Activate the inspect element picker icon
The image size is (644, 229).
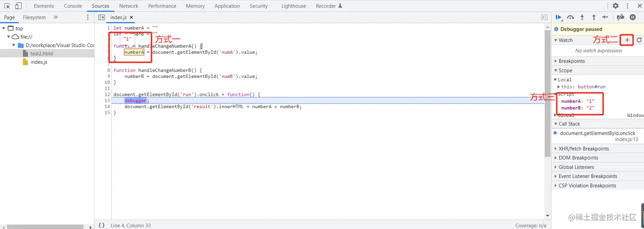7,6
